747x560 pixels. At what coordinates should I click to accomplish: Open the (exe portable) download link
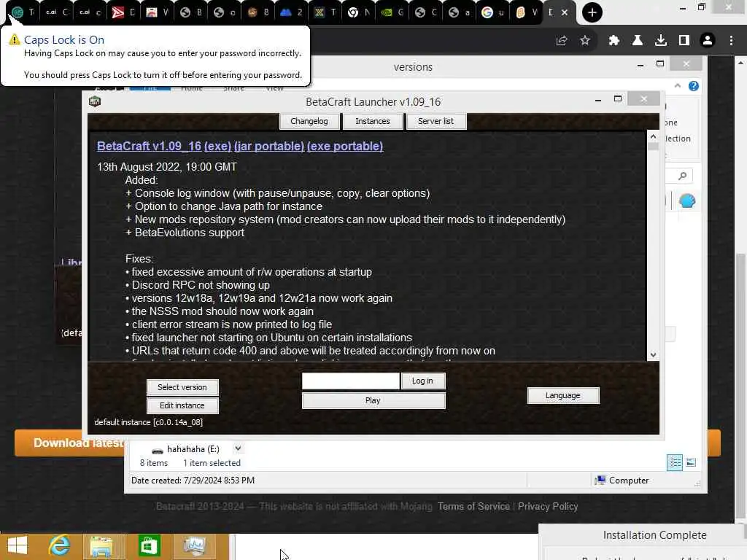[x=345, y=146]
